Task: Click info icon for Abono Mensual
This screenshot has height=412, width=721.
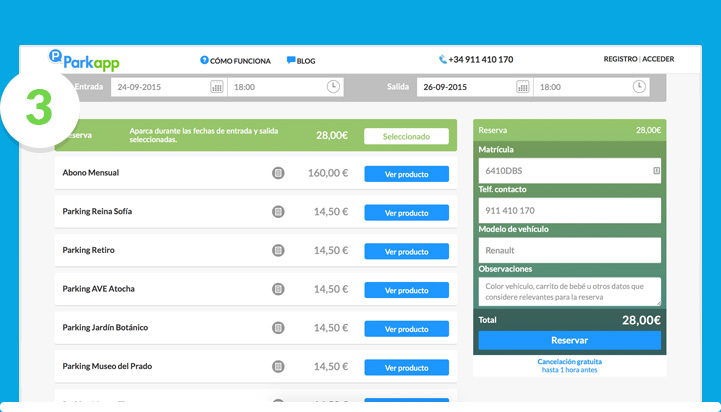Action: pos(278,173)
